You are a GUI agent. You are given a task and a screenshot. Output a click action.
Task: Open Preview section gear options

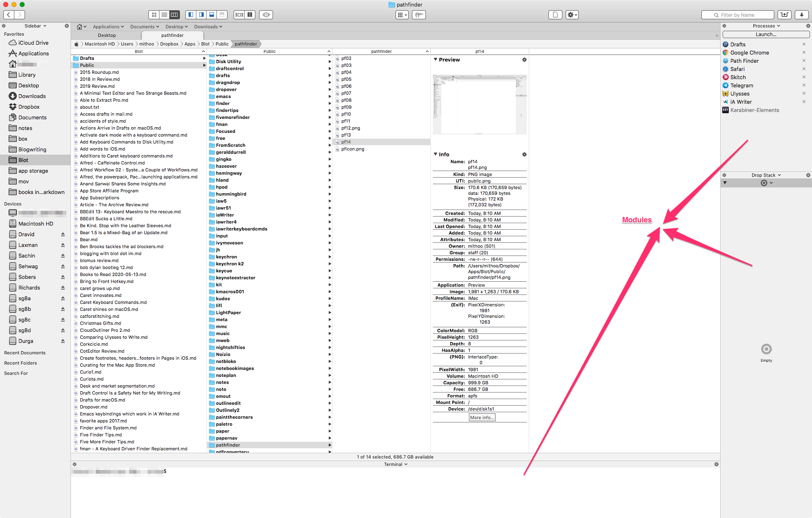click(x=524, y=59)
